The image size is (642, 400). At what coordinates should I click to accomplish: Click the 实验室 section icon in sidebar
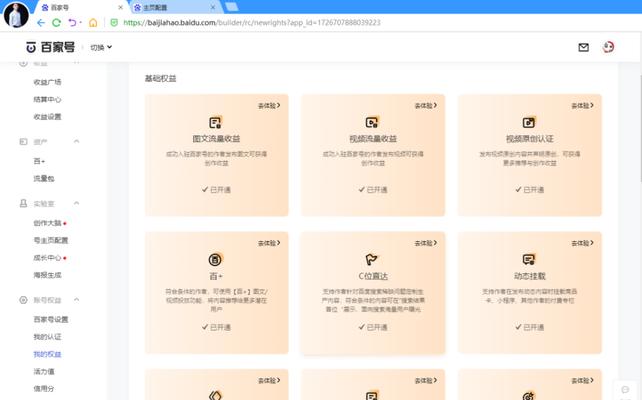pyautogui.click(x=23, y=203)
